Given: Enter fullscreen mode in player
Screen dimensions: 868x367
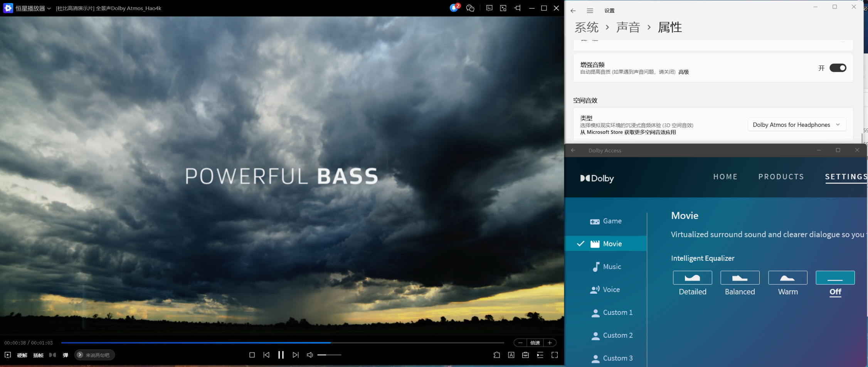Looking at the screenshot, I should click(555, 355).
